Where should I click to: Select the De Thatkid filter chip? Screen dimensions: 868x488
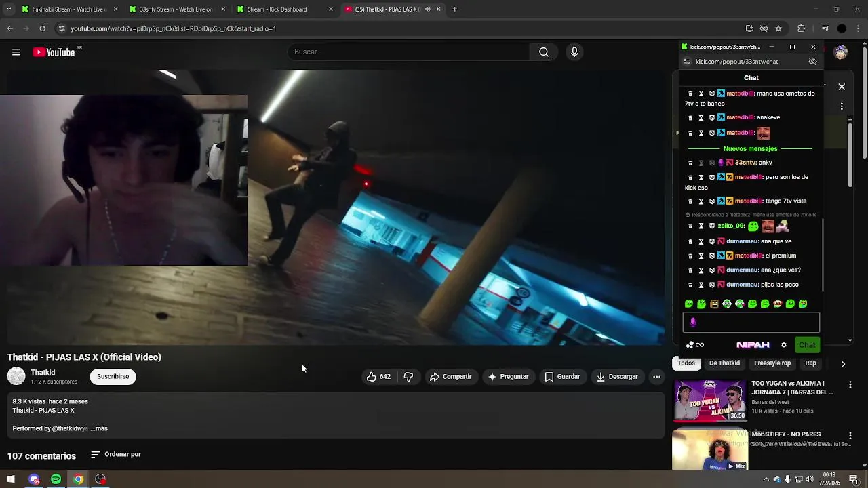point(724,363)
